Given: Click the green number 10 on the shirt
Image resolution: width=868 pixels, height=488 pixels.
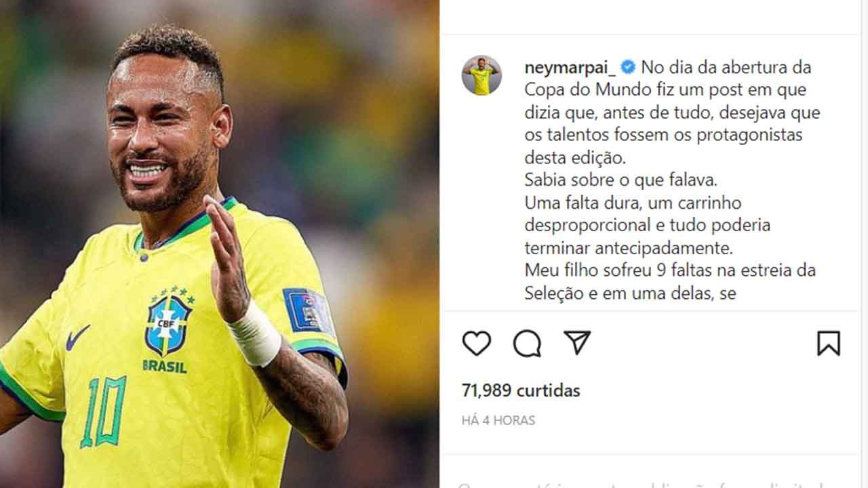Looking at the screenshot, I should click(x=103, y=411).
